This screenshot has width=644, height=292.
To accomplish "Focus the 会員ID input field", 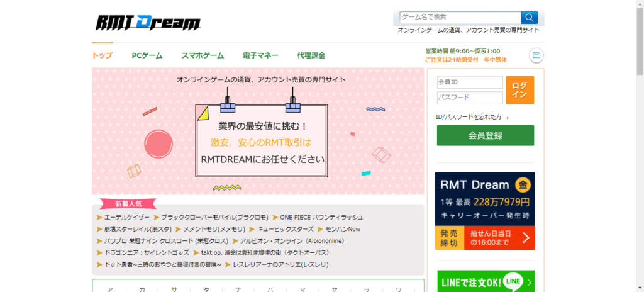I will [x=470, y=82].
